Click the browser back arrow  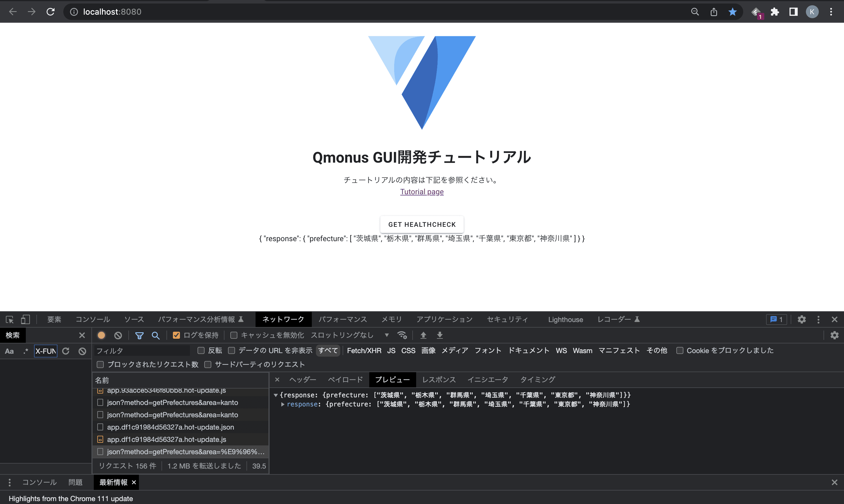tap(13, 12)
